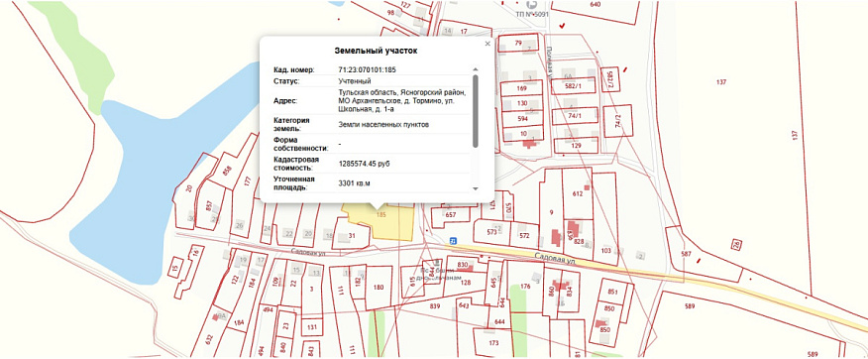Click the popup scrollbar down arrow

pyautogui.click(x=475, y=188)
